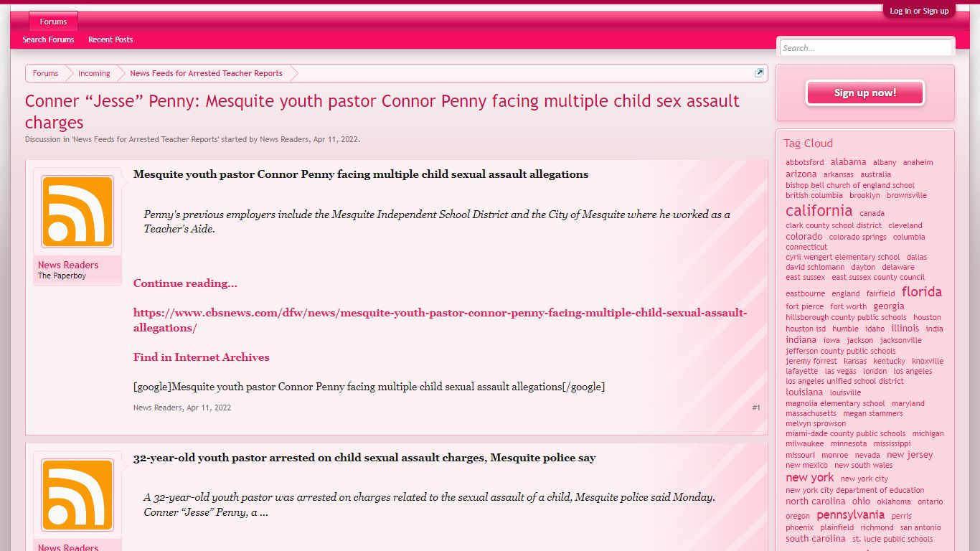The width and height of the screenshot is (980, 551).
Task: Open Continue reading... link in first post
Action: [185, 283]
